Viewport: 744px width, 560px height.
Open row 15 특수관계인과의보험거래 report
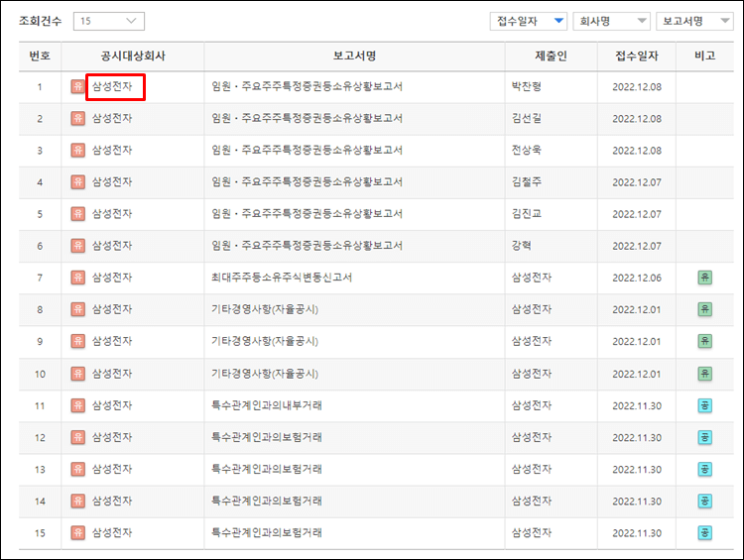267,532
